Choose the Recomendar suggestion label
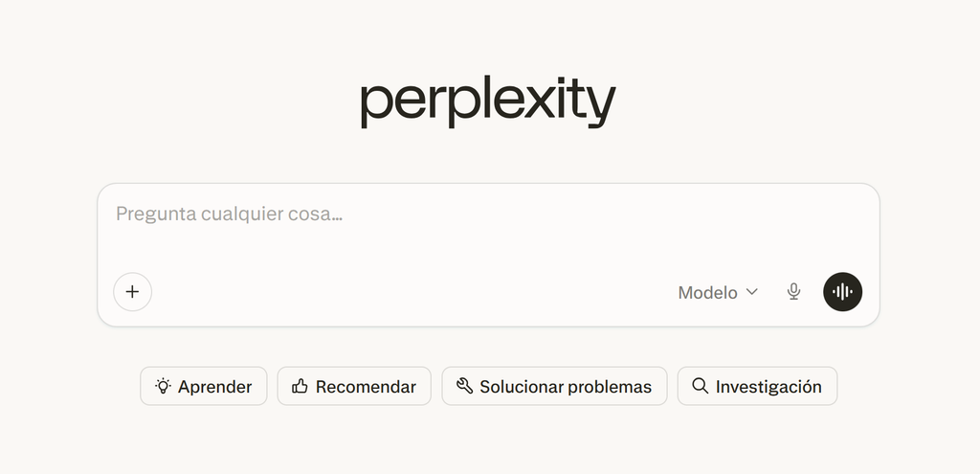Viewport: 980px width, 474px height. [366, 387]
